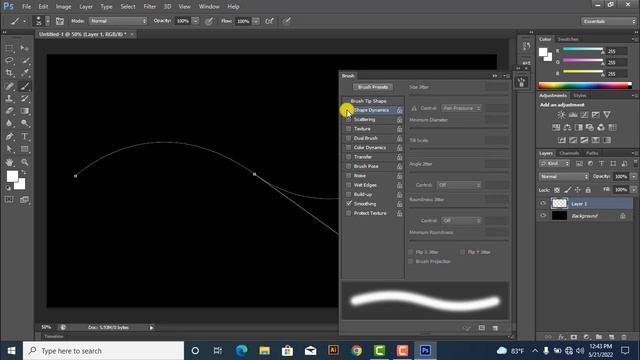Uncheck the Smoothing checkbox
The width and height of the screenshot is (640, 360).
point(349,204)
